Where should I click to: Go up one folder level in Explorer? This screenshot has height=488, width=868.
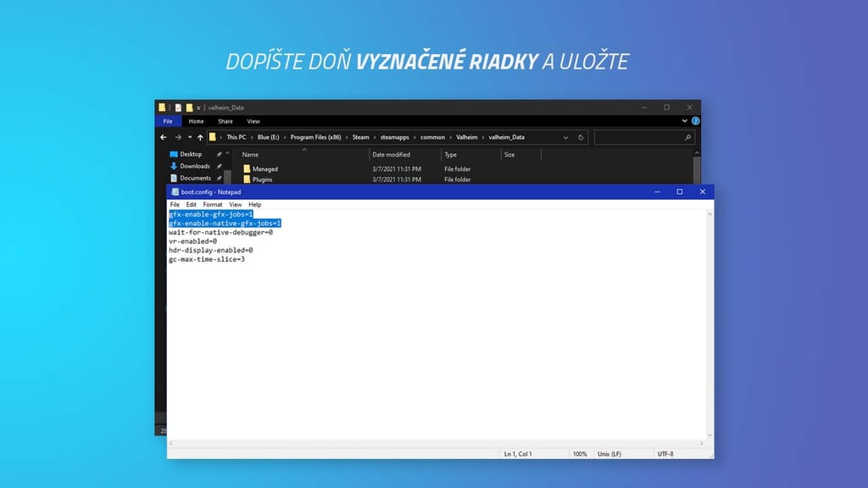click(200, 137)
